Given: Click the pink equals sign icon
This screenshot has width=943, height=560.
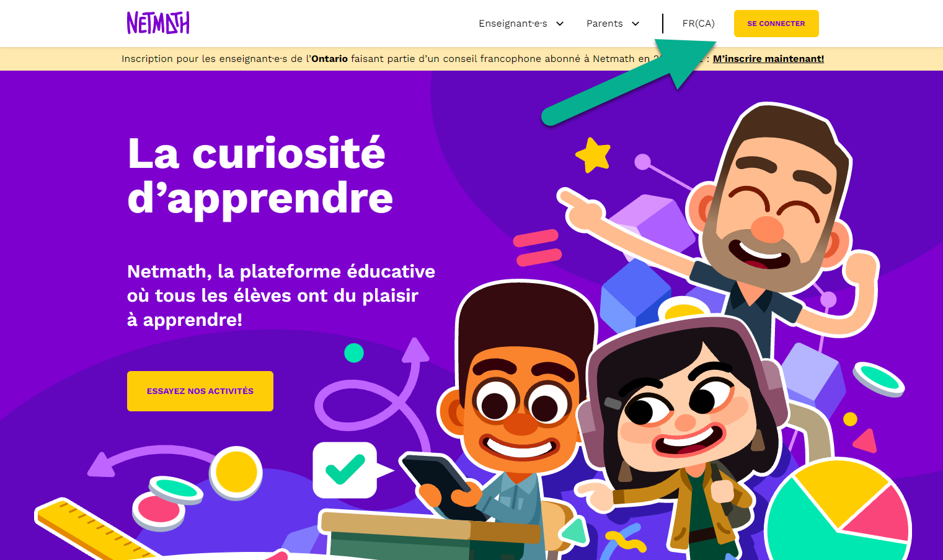Looking at the screenshot, I should 538,247.
